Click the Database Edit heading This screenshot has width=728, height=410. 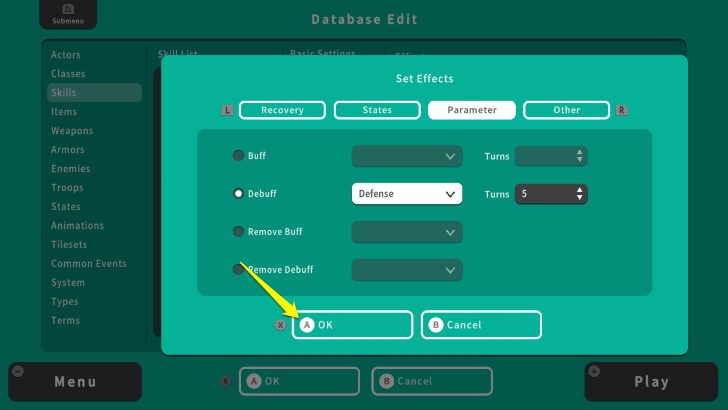click(x=364, y=20)
